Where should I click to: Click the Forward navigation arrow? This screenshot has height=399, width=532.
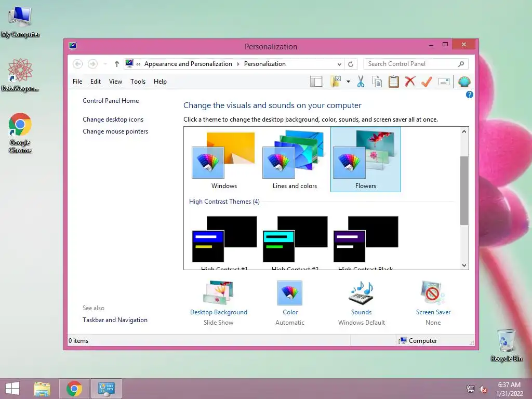pyautogui.click(x=92, y=64)
